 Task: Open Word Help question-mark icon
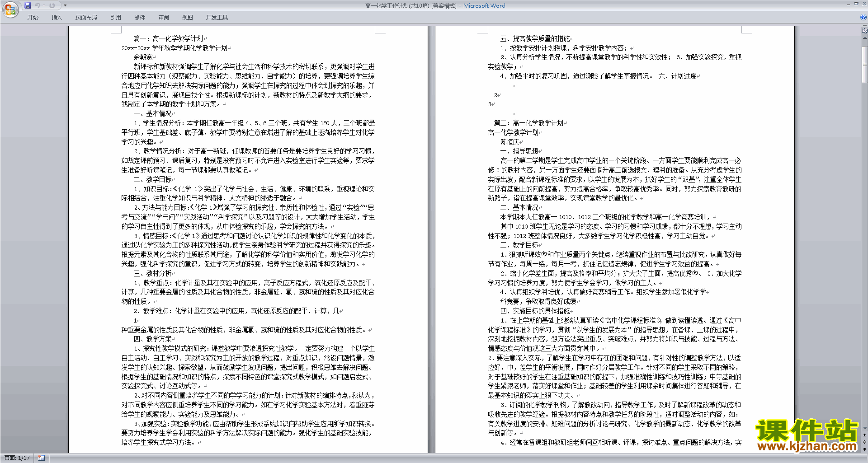pos(863,17)
